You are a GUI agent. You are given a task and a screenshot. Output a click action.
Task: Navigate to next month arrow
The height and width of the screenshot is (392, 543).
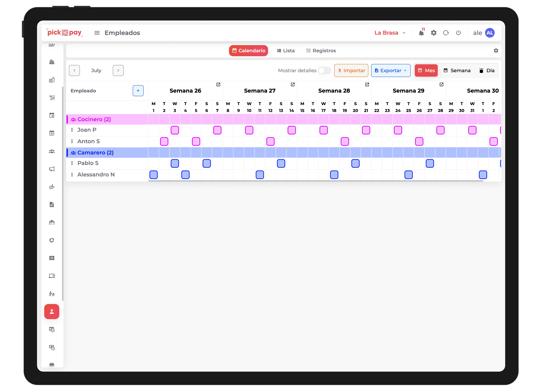pos(118,70)
